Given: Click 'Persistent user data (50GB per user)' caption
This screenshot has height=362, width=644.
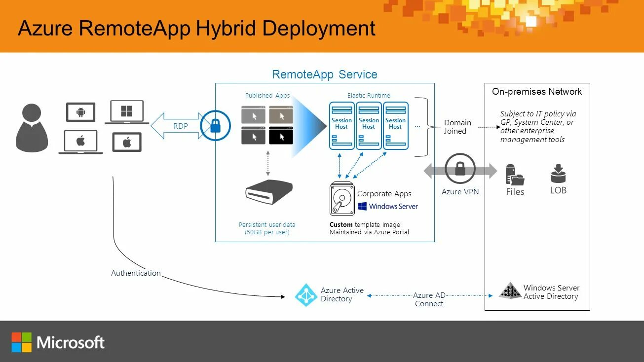Looking at the screenshot, I should (x=267, y=228).
